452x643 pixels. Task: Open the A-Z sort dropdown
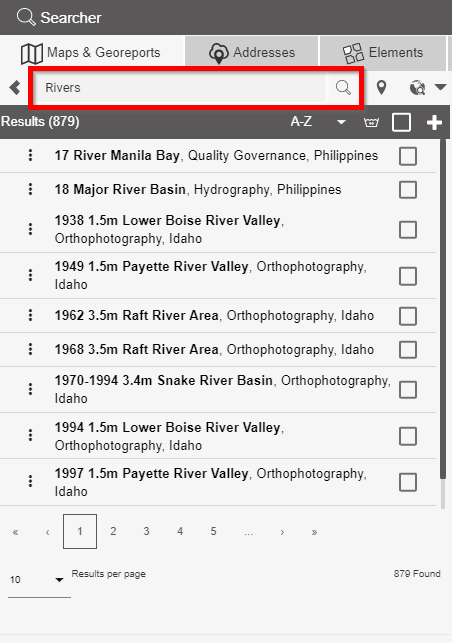(x=318, y=122)
